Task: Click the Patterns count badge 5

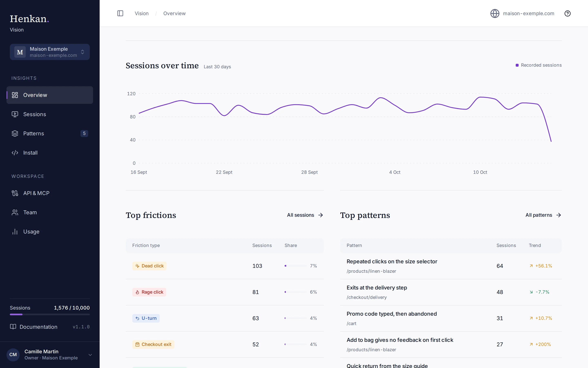Action: pyautogui.click(x=84, y=133)
